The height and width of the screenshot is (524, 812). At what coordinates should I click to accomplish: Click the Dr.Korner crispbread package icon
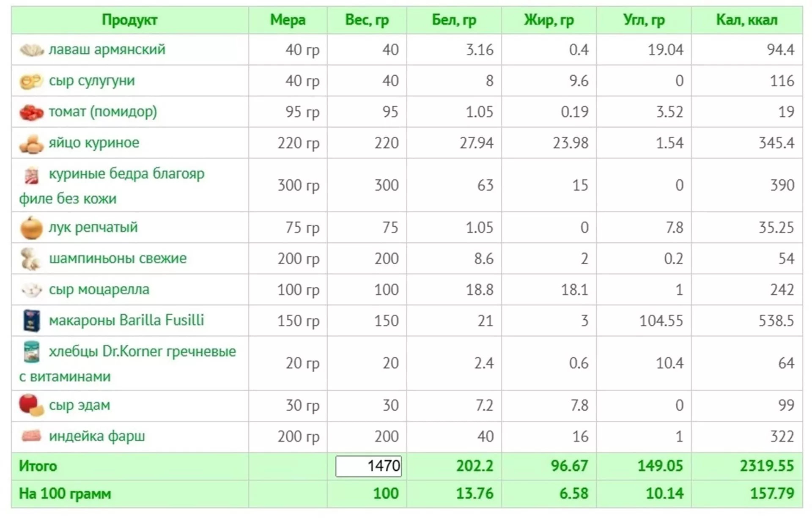coord(32,352)
